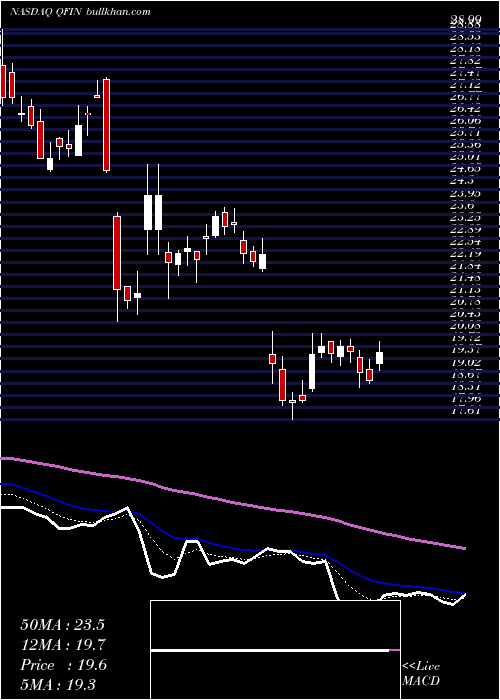Click the tall red candle reaching 27.12
This screenshot has height=700, width=500.
(106, 125)
